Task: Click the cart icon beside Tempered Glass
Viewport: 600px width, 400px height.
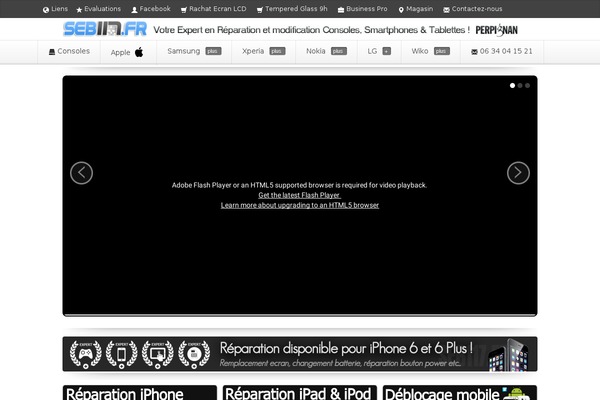Action: coord(260,10)
